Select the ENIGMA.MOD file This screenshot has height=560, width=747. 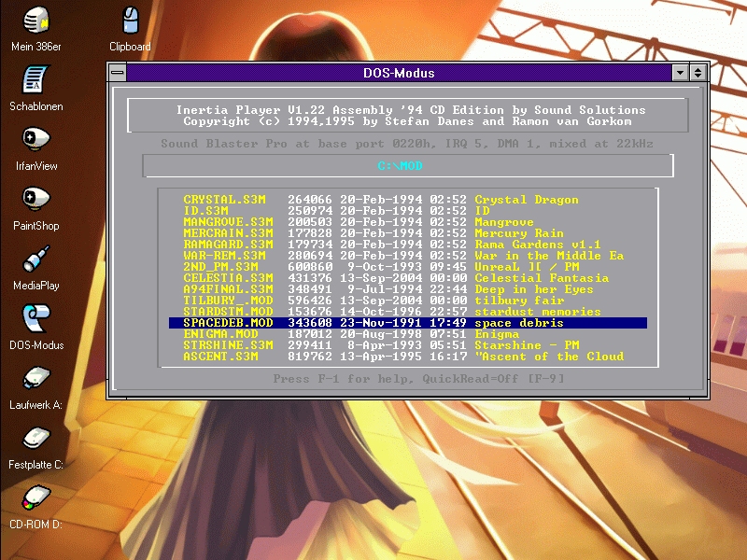click(408, 334)
